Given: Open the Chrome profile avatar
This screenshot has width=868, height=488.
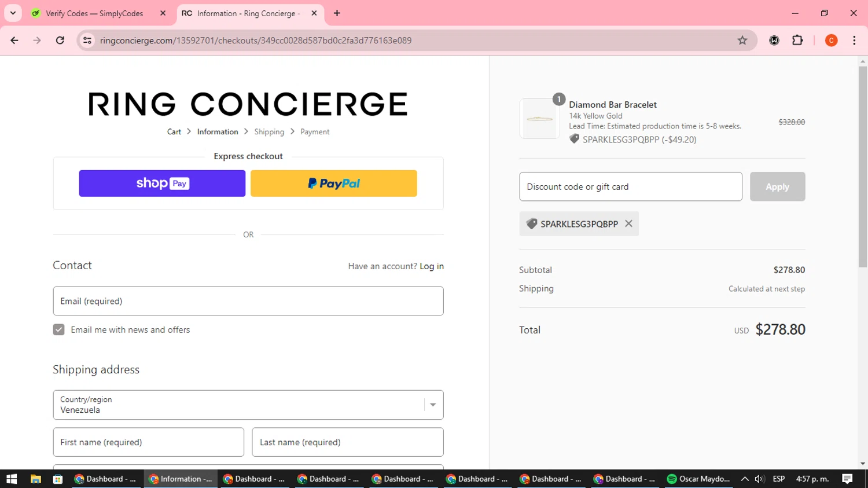Looking at the screenshot, I should 832,41.
